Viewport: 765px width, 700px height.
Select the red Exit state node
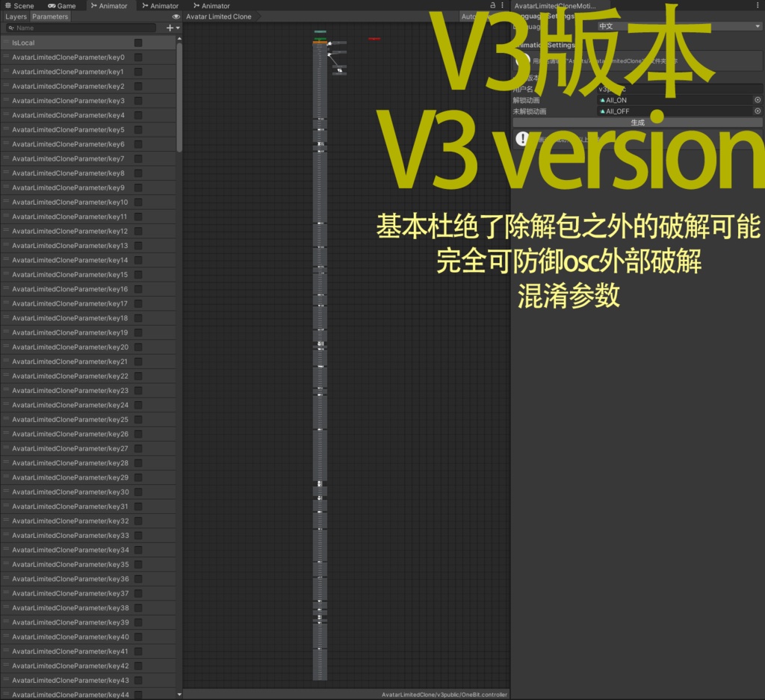[374, 39]
